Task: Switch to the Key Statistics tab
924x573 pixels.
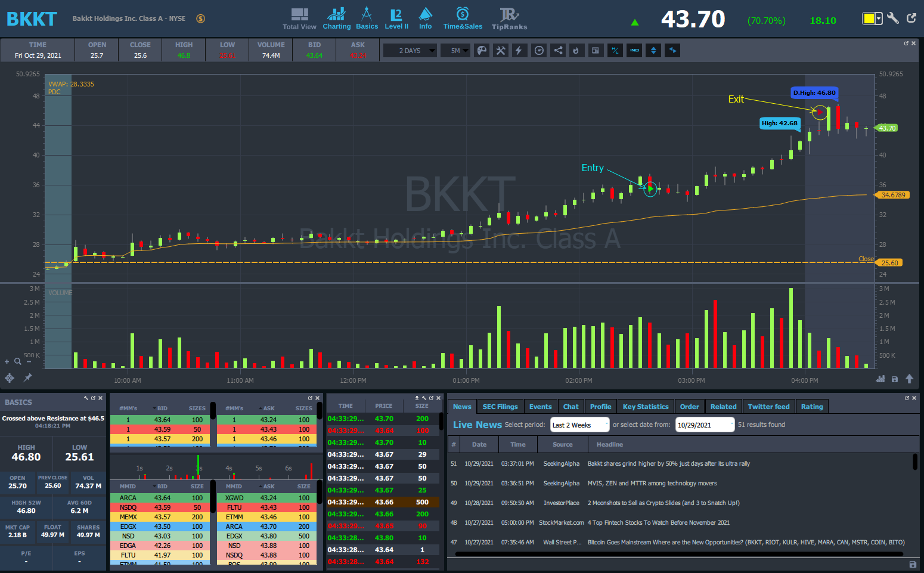Action: pos(646,407)
